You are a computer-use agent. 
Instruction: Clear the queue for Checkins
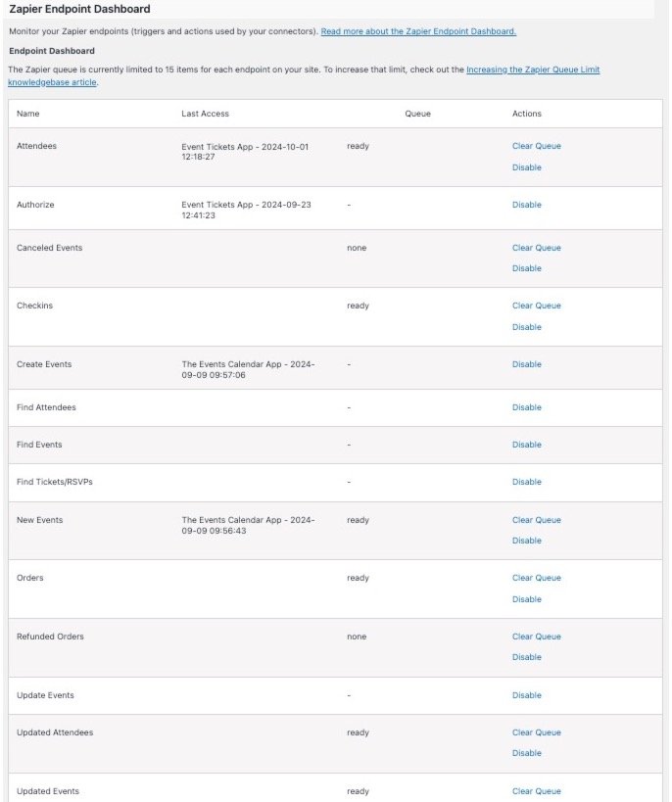(x=535, y=306)
